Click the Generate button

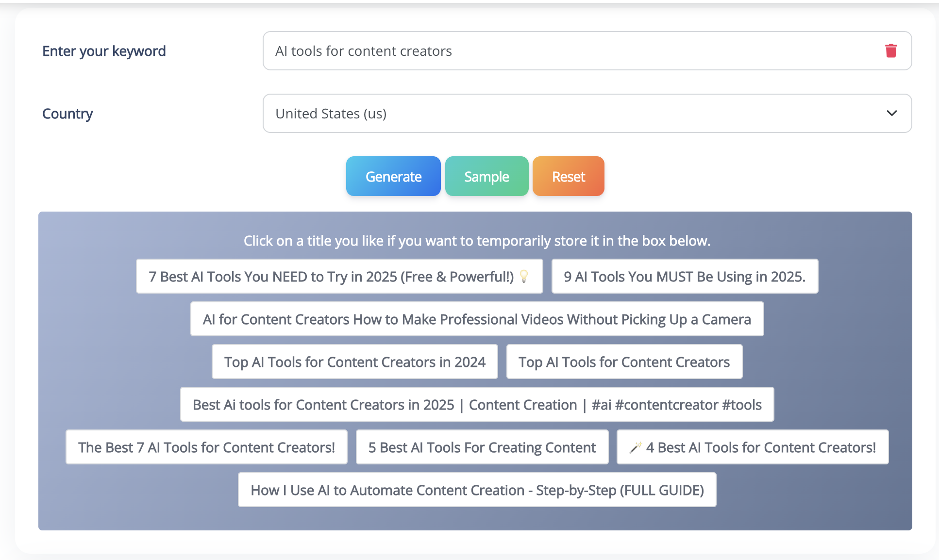pos(393,176)
